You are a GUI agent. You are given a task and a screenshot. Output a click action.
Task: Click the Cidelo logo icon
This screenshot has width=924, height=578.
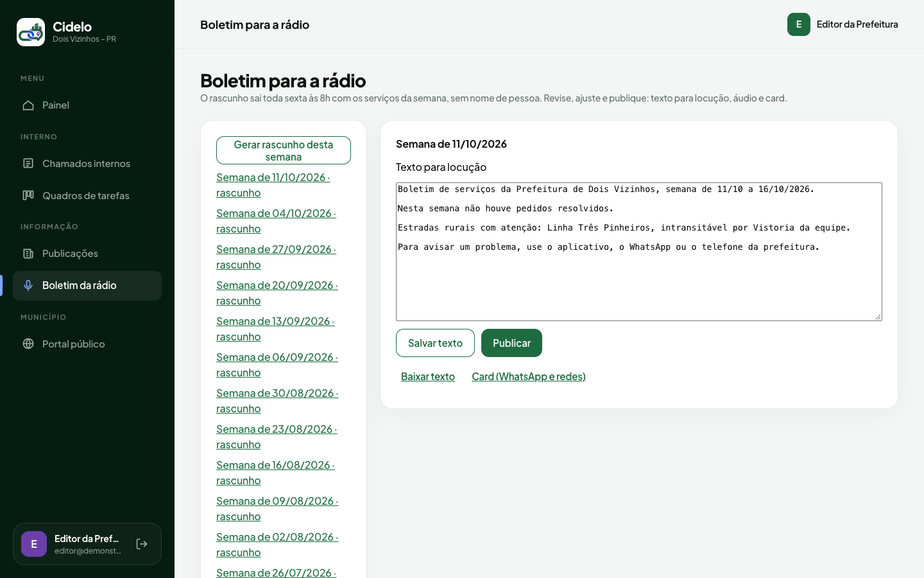pos(31,32)
